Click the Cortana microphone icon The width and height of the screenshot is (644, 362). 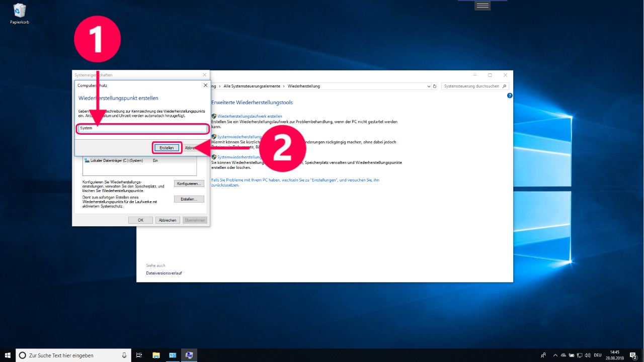[124, 355]
